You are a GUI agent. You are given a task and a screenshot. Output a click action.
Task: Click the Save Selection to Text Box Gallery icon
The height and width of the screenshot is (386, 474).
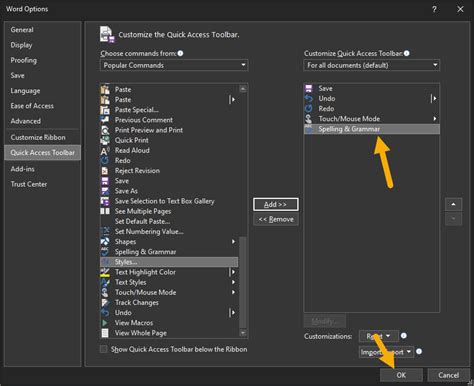tap(105, 201)
